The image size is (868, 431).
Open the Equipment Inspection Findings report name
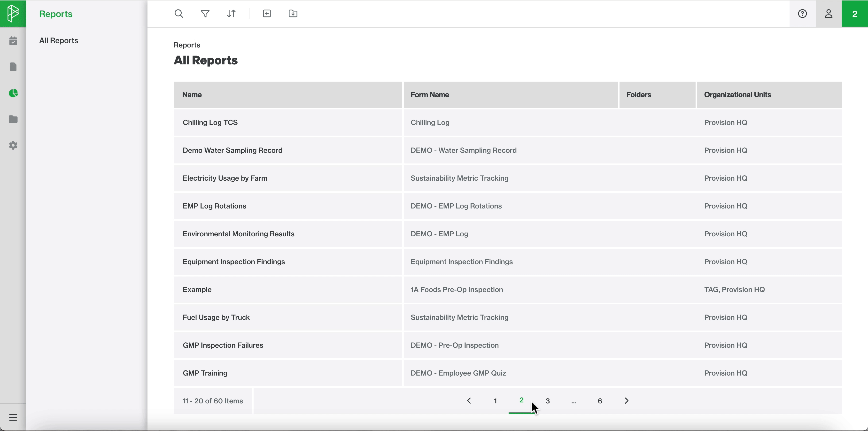(234, 262)
